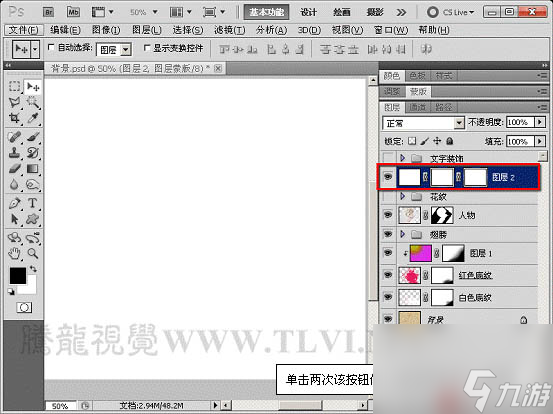
Task: Select the Pen tool
Action: [14, 203]
